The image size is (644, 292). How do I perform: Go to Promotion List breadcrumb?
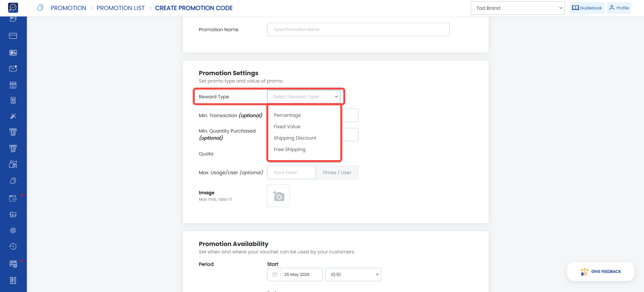click(x=120, y=8)
